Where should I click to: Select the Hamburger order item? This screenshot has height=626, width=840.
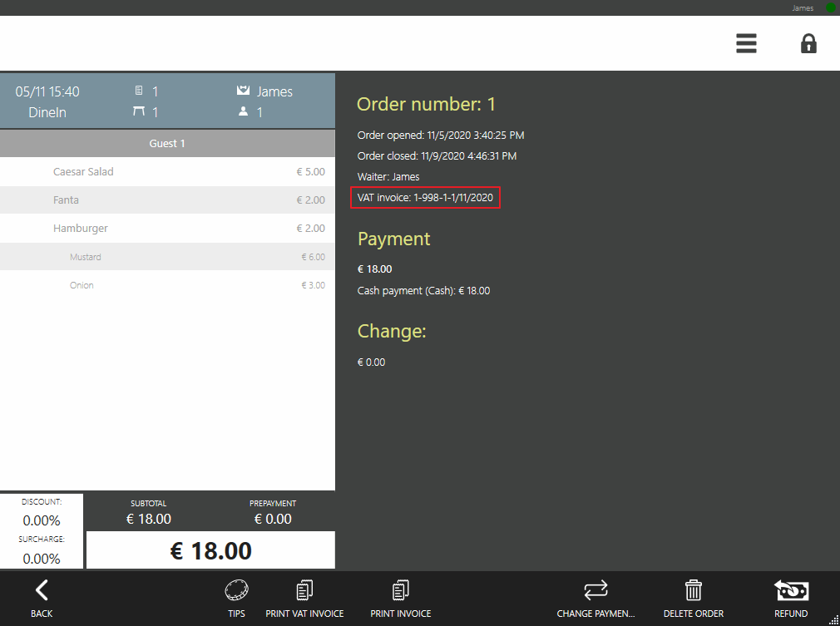(x=167, y=229)
